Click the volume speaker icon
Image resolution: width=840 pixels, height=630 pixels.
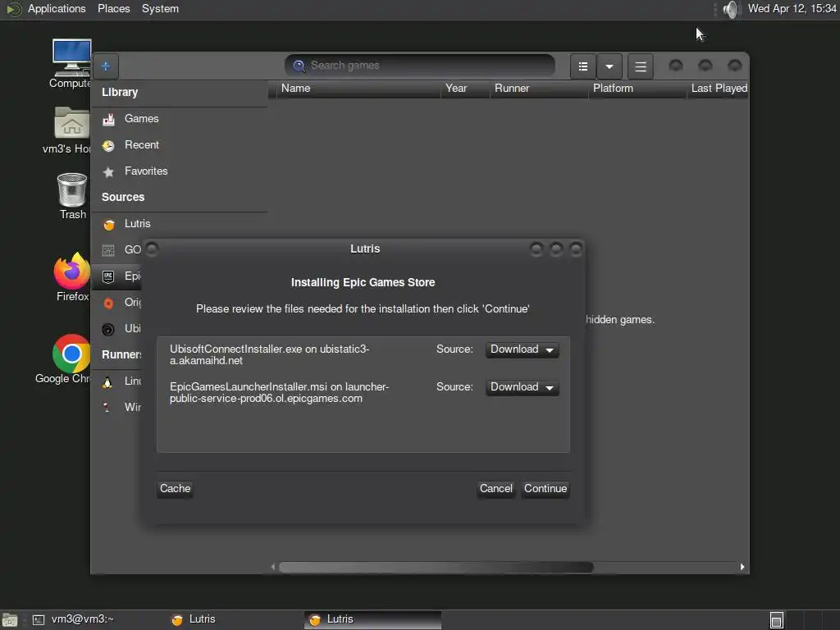tap(730, 9)
